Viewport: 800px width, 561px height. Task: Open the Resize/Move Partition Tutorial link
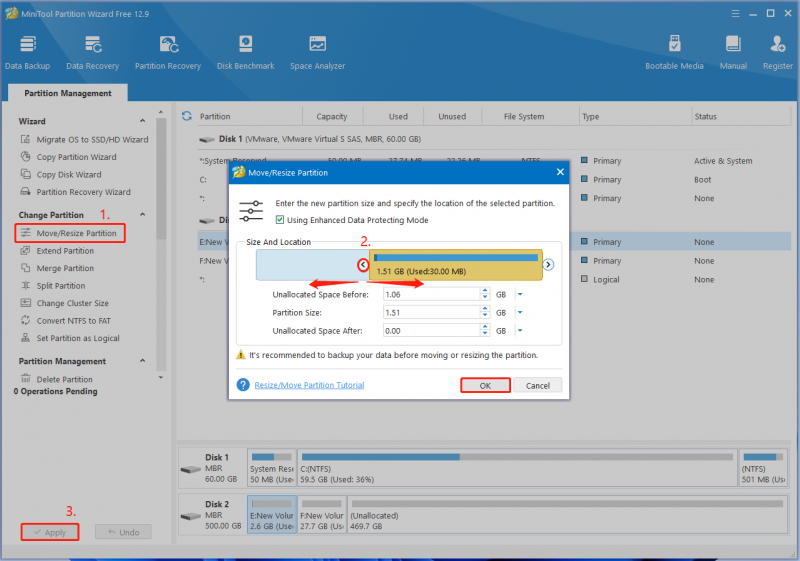(309, 385)
